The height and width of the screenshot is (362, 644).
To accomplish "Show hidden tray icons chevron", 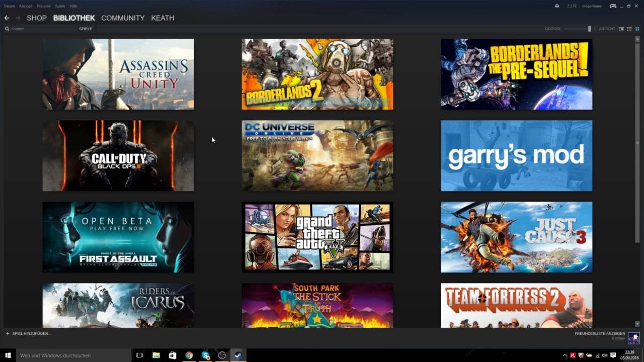I will (x=565, y=355).
